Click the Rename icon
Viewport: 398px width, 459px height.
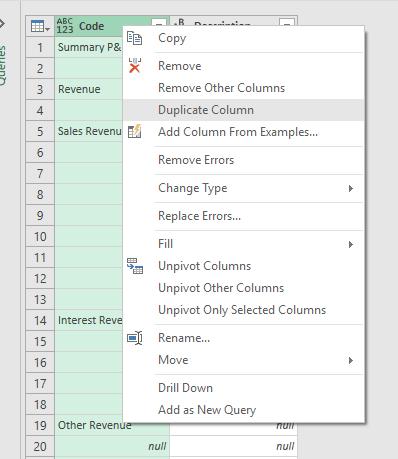tap(135, 338)
